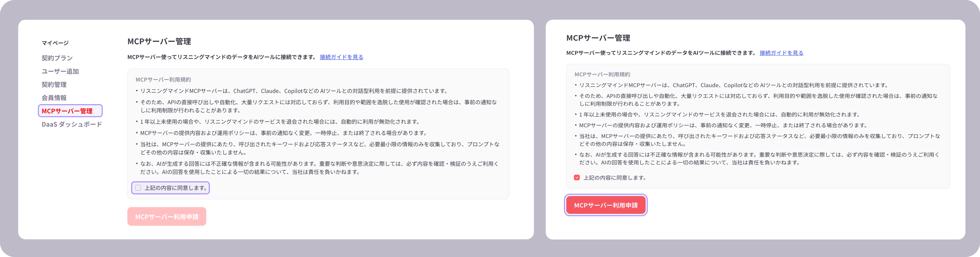Submit with the active red MCPサーバー利用申請 button
Viewport: 980px width, 257px height.
[606, 205]
